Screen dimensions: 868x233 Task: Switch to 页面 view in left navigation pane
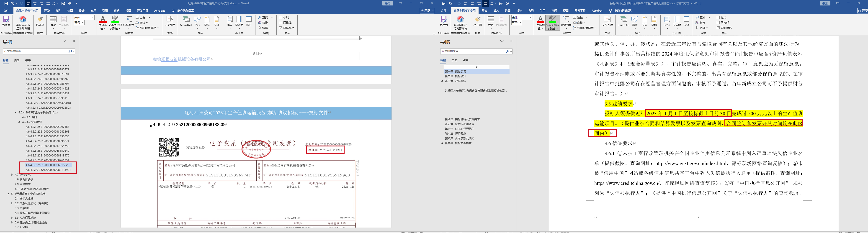17,60
